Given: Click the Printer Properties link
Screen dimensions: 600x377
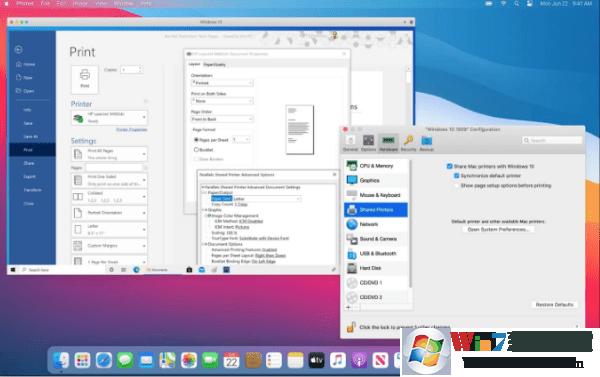Looking at the screenshot, I should pos(131,130).
